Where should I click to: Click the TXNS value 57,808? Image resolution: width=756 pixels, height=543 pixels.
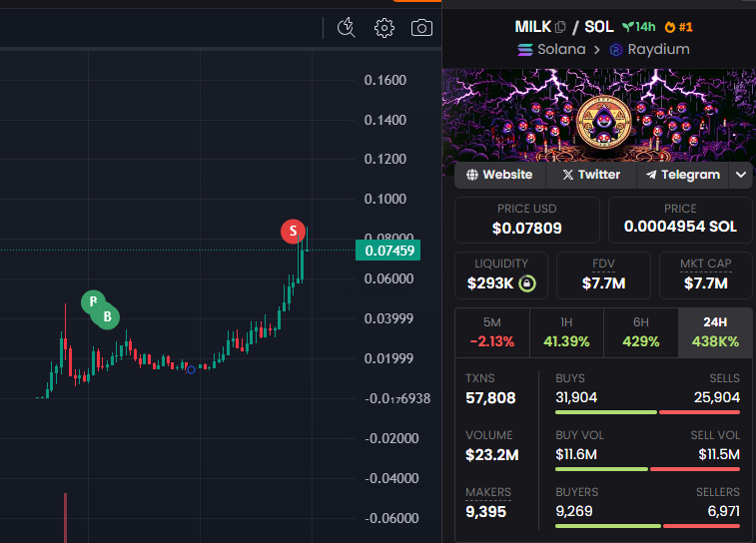click(490, 398)
